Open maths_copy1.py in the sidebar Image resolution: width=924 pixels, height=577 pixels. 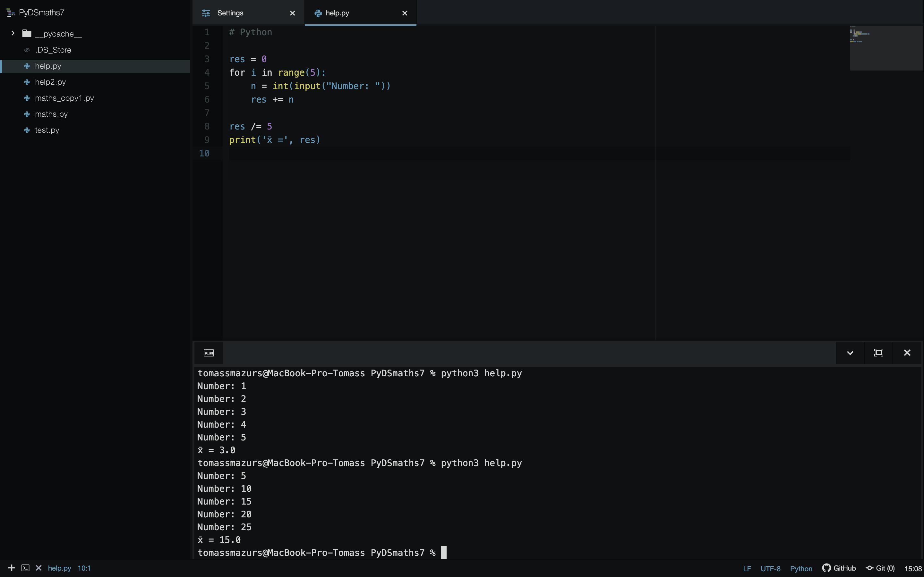64,98
